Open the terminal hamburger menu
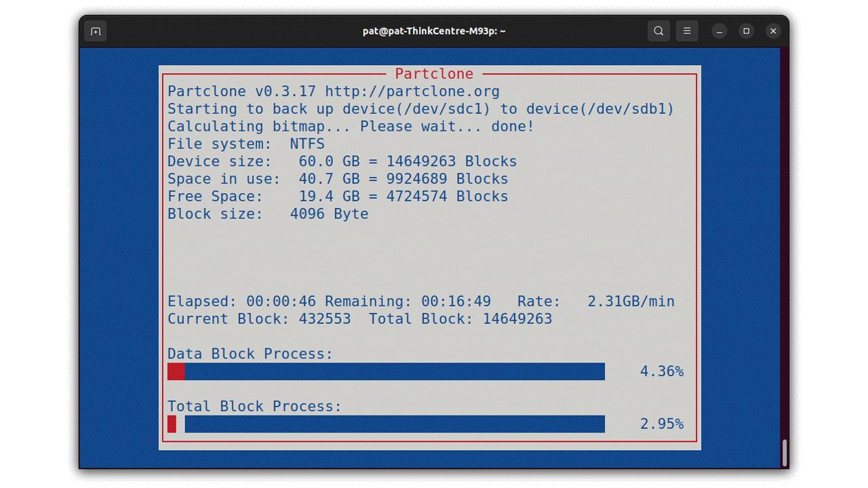 (687, 31)
